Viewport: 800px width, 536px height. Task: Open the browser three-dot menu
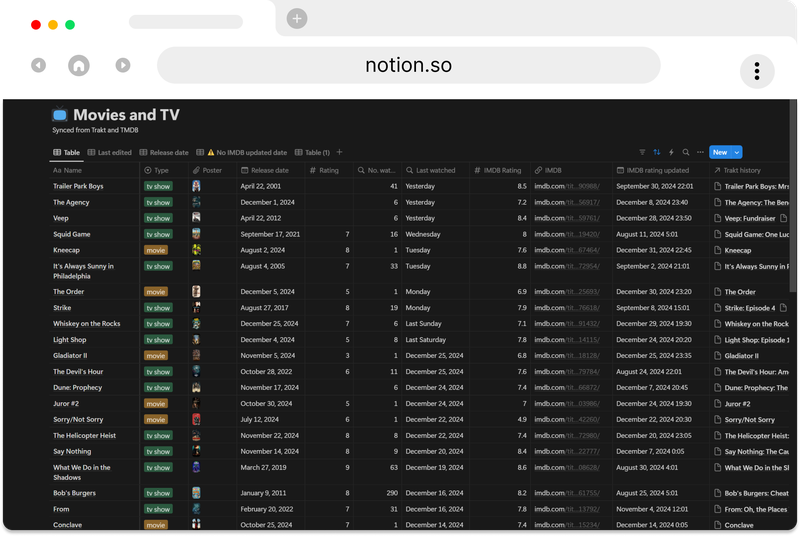[757, 71]
